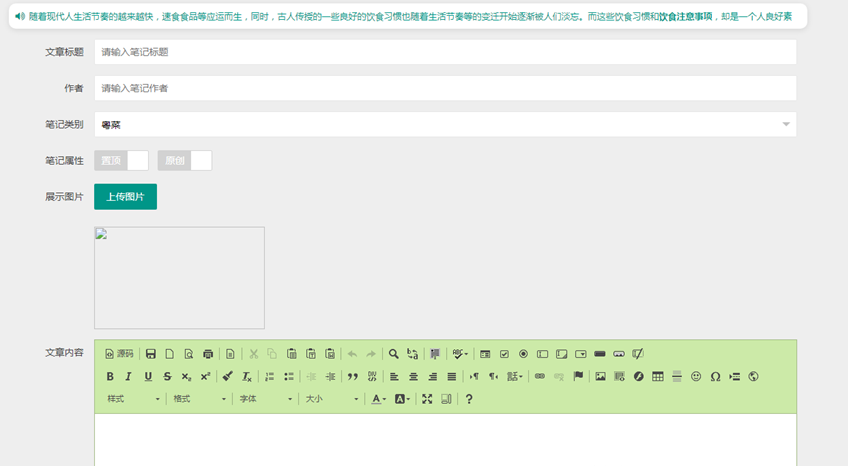Open the 格式 format dropdown
This screenshot has height=466, width=848.
pos(199,399)
